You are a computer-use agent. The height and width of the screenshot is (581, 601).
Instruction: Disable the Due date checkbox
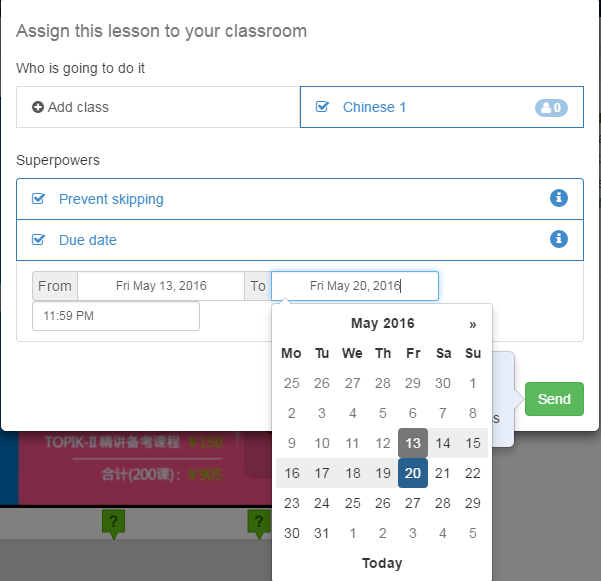click(38, 240)
